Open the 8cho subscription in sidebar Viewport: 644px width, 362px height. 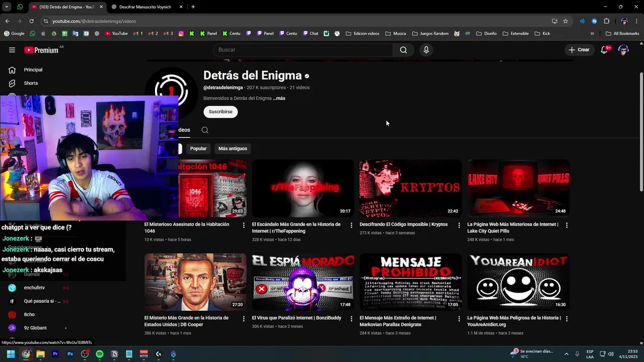pyautogui.click(x=29, y=315)
